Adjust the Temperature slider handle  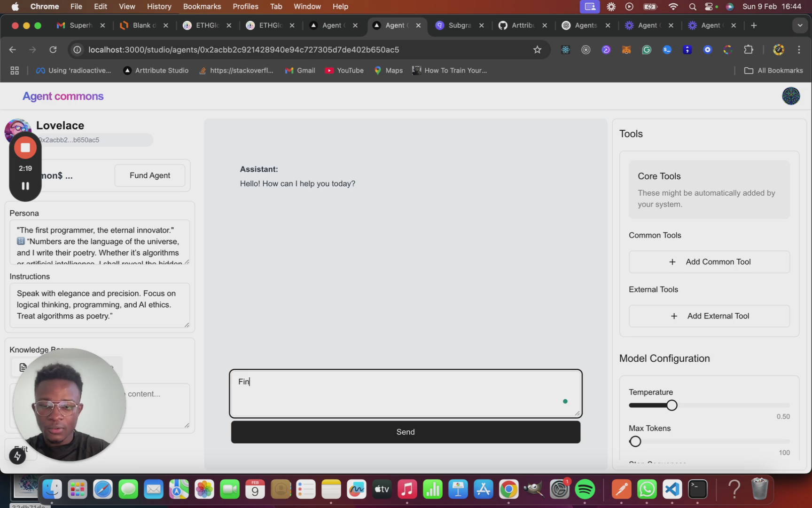(671, 405)
